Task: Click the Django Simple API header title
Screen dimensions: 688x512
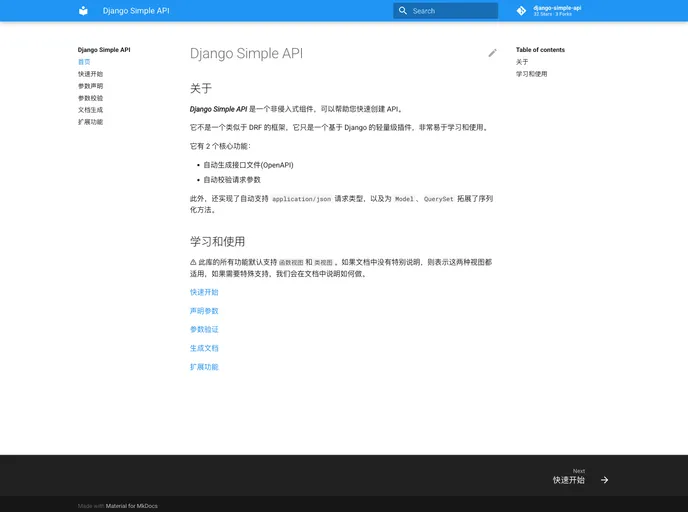Action: (136, 11)
